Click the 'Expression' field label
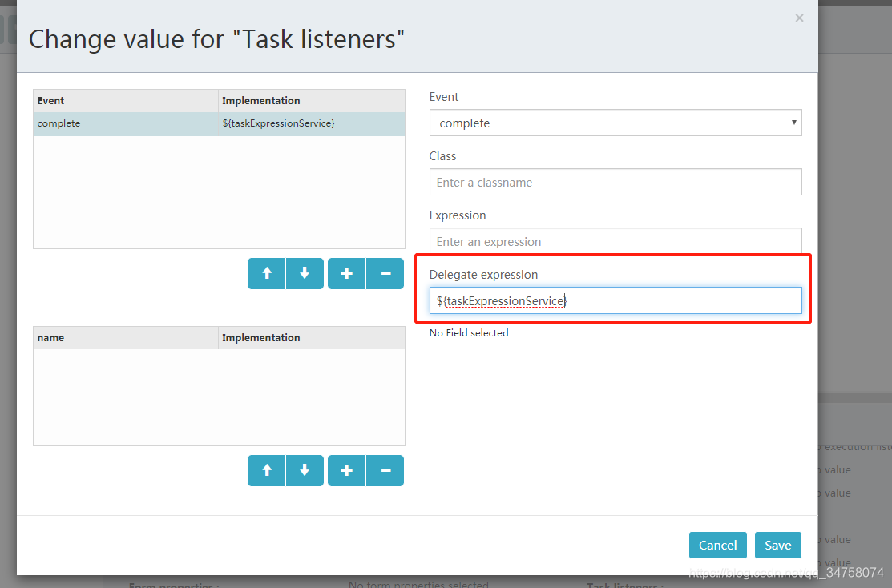This screenshot has width=892, height=588. [458, 215]
